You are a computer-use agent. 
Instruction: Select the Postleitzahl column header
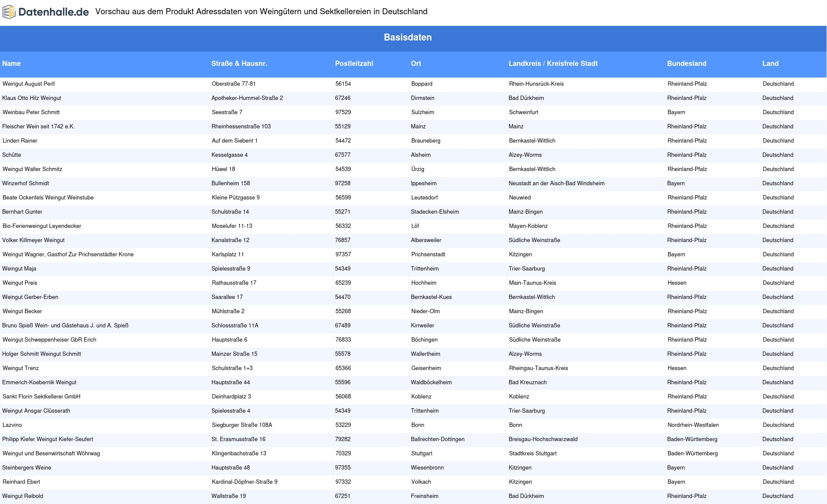tap(354, 63)
